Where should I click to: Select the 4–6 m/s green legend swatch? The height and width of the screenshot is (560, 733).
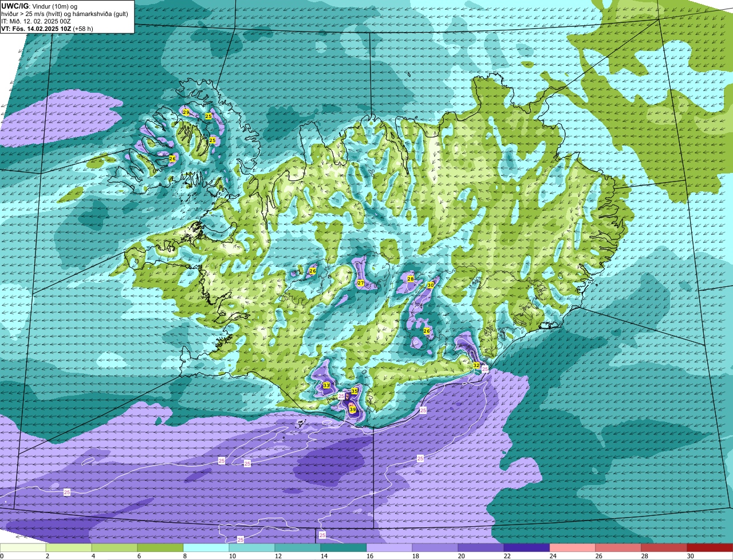click(115, 548)
